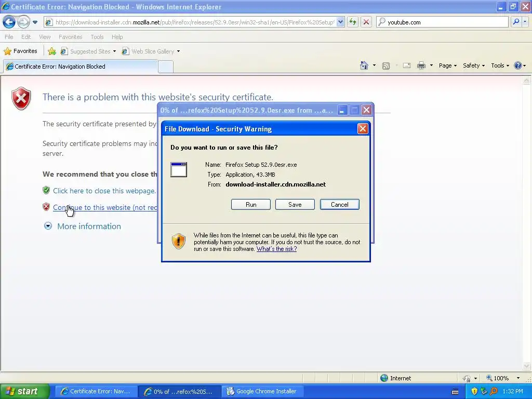Open Suggested Sites dropdown
The width and height of the screenshot is (532, 399).
(88, 51)
